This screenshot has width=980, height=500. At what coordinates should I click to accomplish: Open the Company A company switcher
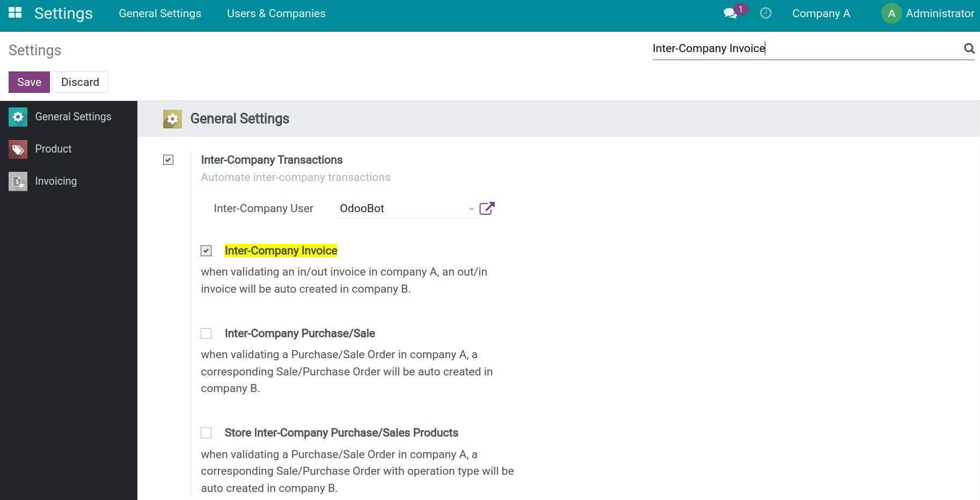click(x=821, y=13)
